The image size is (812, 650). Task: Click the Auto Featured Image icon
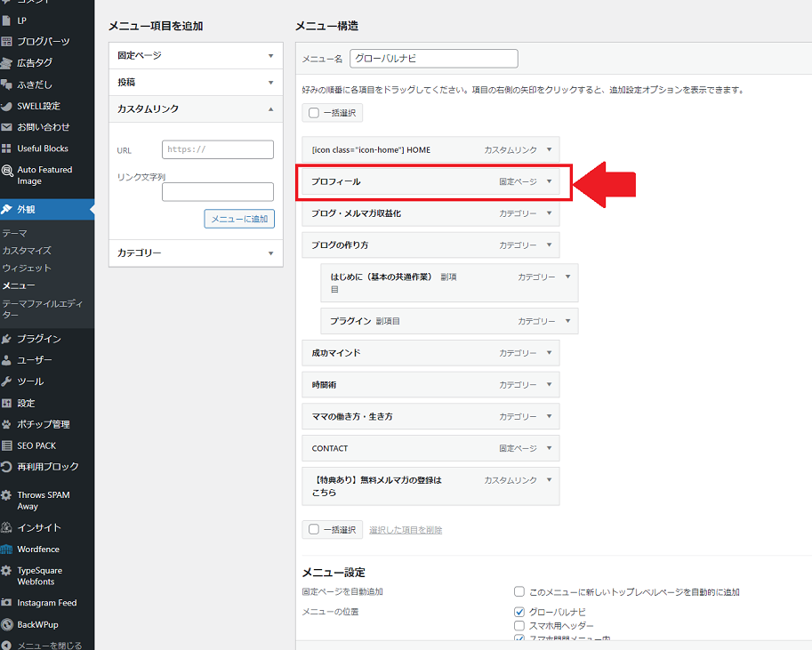click(7, 171)
